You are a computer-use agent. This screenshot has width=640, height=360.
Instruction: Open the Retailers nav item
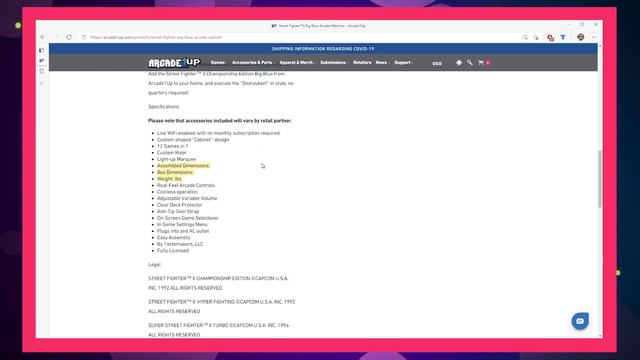coord(362,62)
